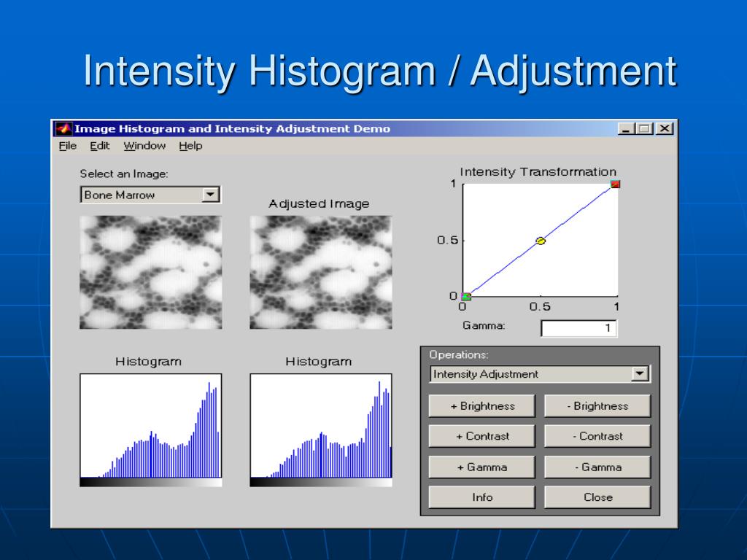Click the + Brightness button

tap(482, 406)
